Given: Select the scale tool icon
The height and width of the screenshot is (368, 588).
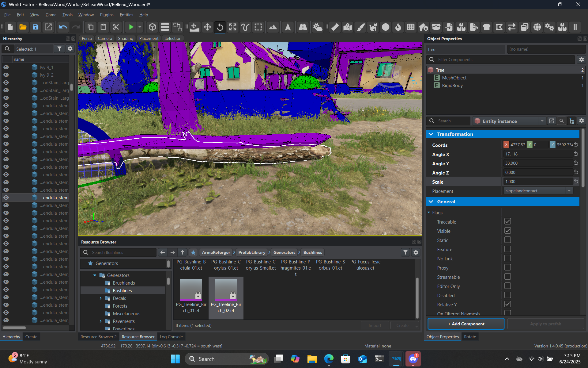Looking at the screenshot, I should 233,27.
